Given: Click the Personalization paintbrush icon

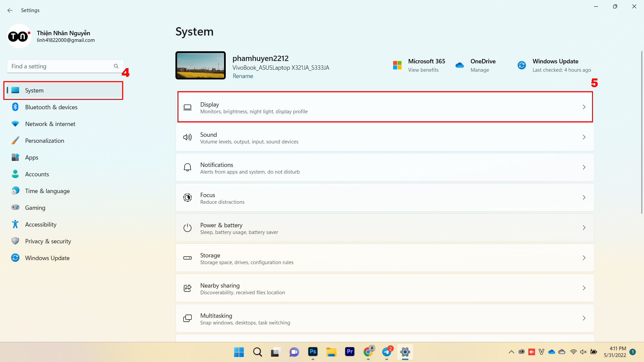Looking at the screenshot, I should (15, 140).
